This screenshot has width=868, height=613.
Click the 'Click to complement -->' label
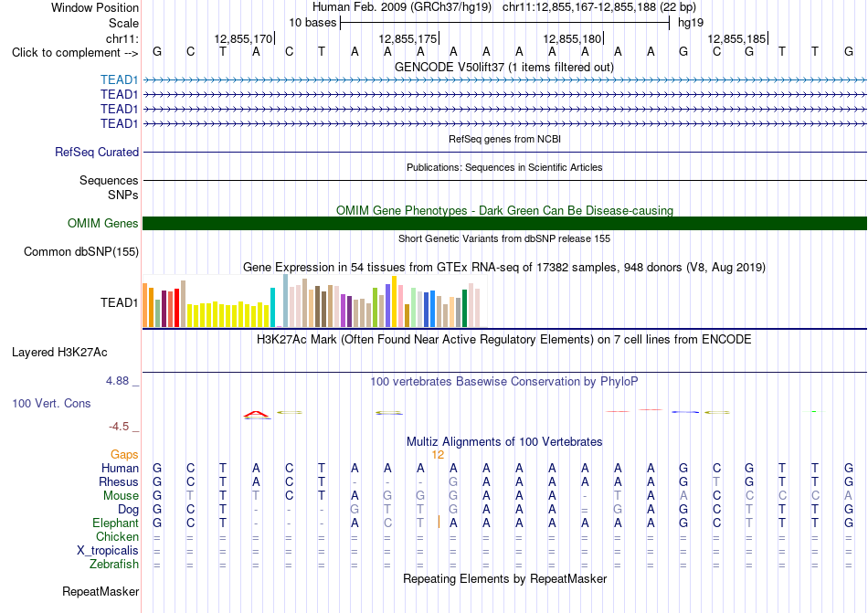point(75,53)
